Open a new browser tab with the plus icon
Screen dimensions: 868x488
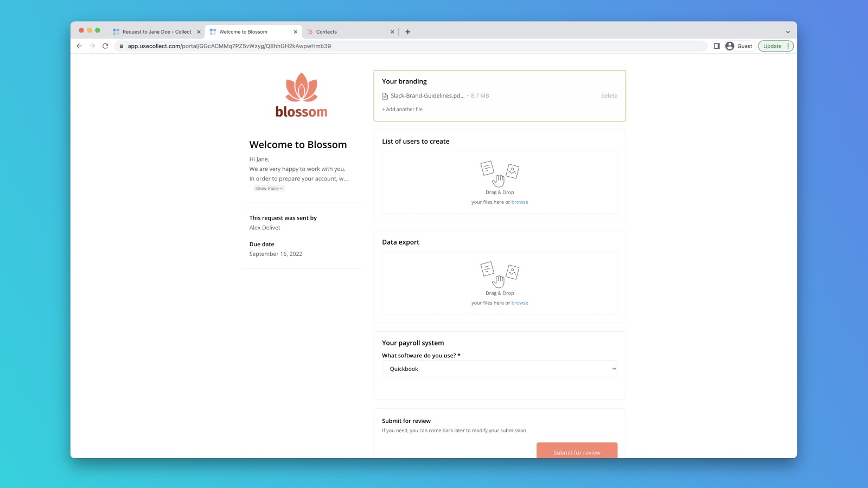pyautogui.click(x=407, y=31)
